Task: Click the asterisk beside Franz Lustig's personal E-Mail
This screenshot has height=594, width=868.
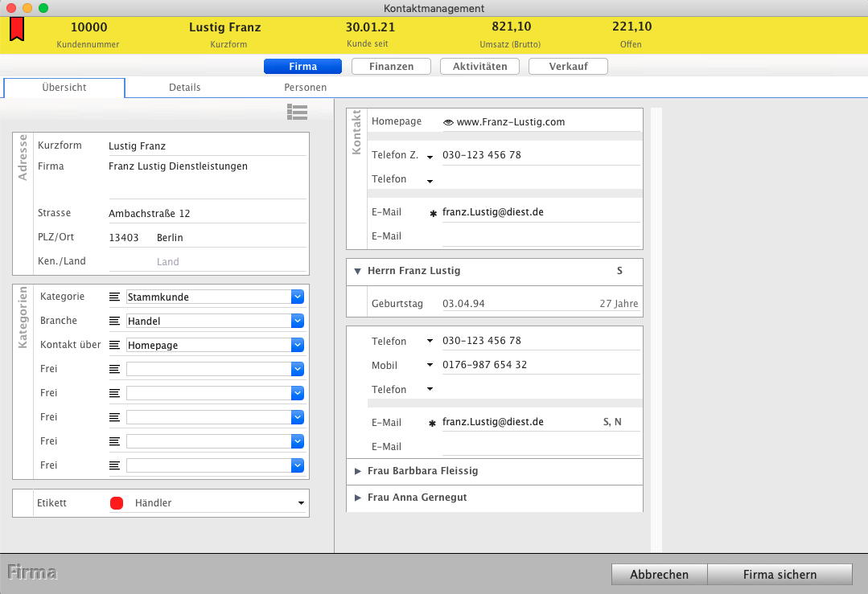Action: (x=433, y=424)
